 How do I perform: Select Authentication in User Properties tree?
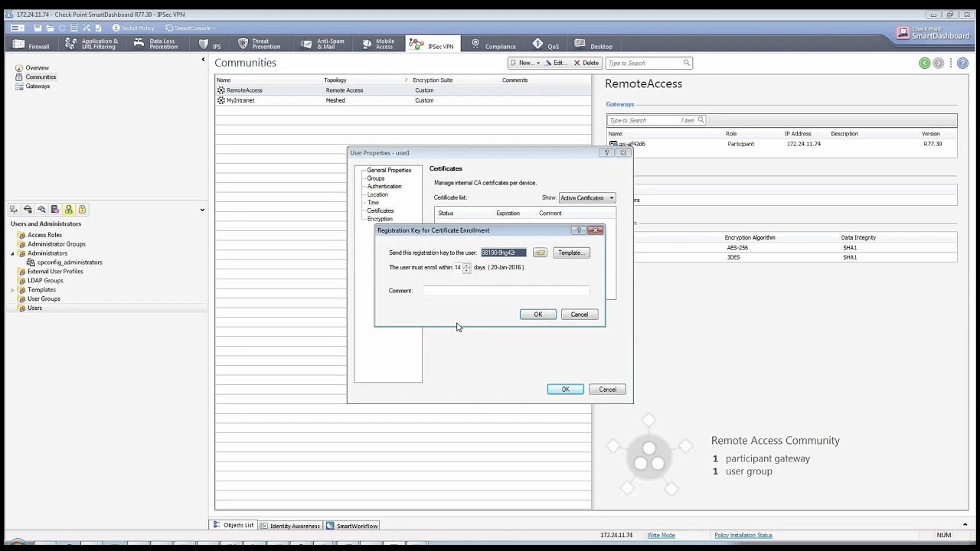coord(384,186)
